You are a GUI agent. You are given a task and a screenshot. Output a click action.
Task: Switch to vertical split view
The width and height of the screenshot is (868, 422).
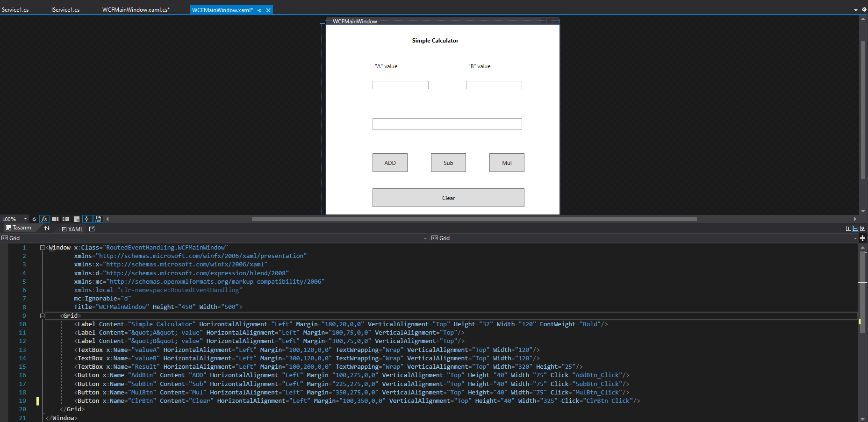click(x=848, y=229)
